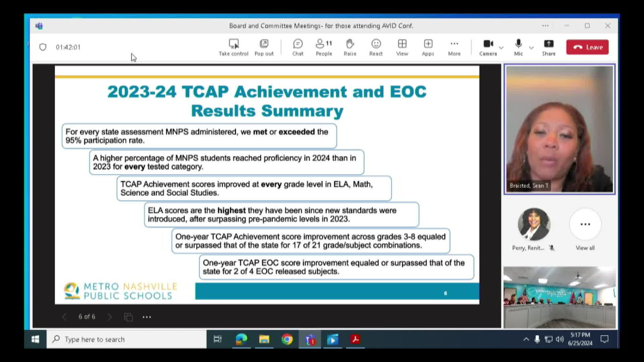Go to the previous slide
Viewport: 644px width, 362px height.
pos(64,317)
